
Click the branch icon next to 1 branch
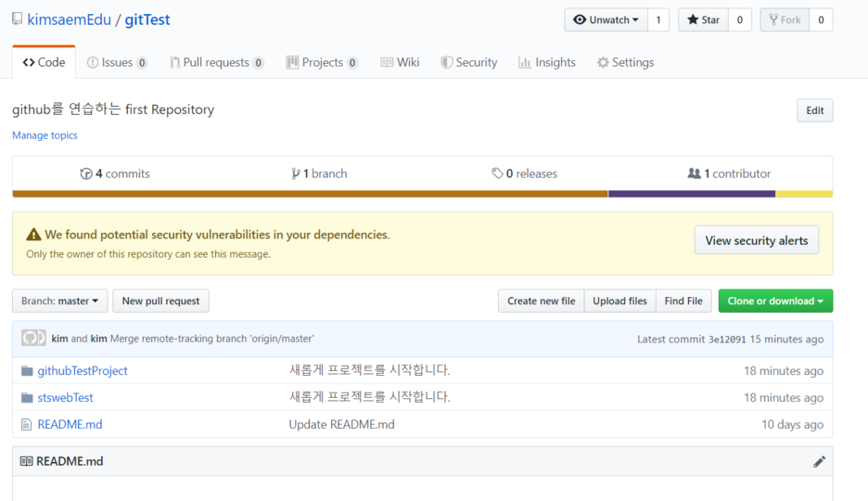pyautogui.click(x=296, y=173)
